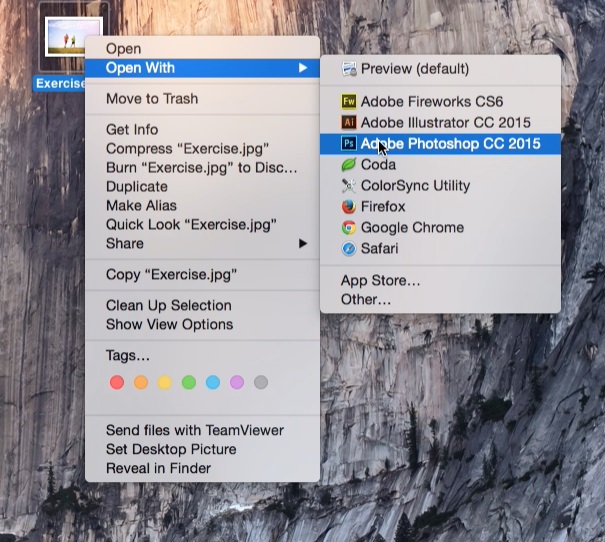Screen dimensions: 605x542
Task: Choose Move to Trash
Action: point(202,99)
